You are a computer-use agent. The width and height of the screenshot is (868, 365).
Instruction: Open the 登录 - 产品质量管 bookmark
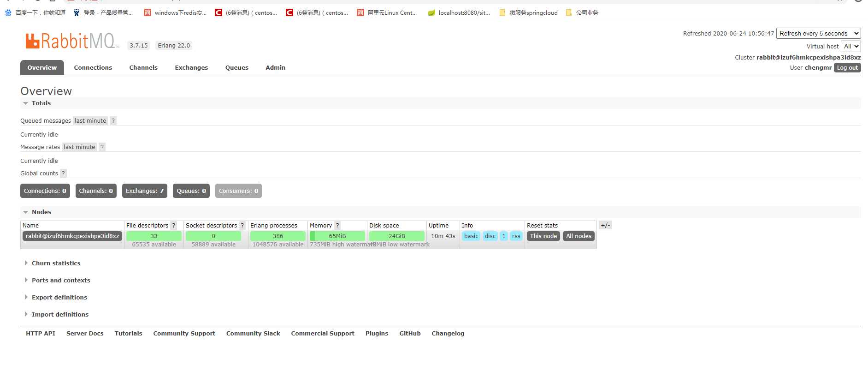pos(103,13)
